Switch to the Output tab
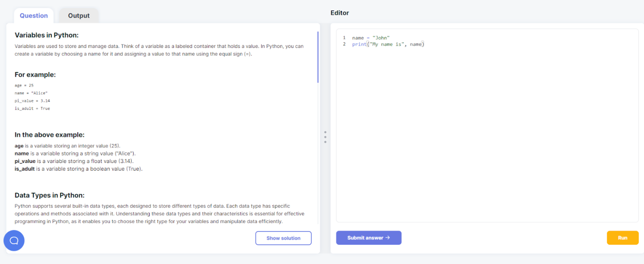 79,16
